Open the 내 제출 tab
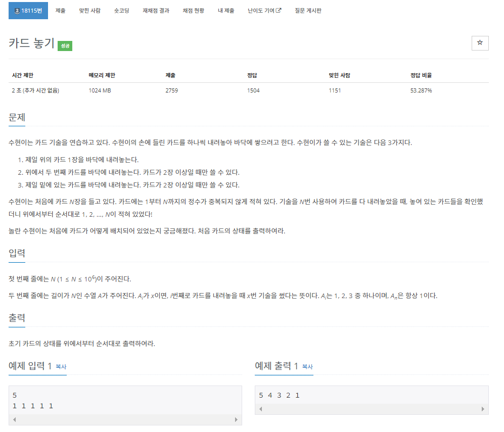 click(x=226, y=11)
